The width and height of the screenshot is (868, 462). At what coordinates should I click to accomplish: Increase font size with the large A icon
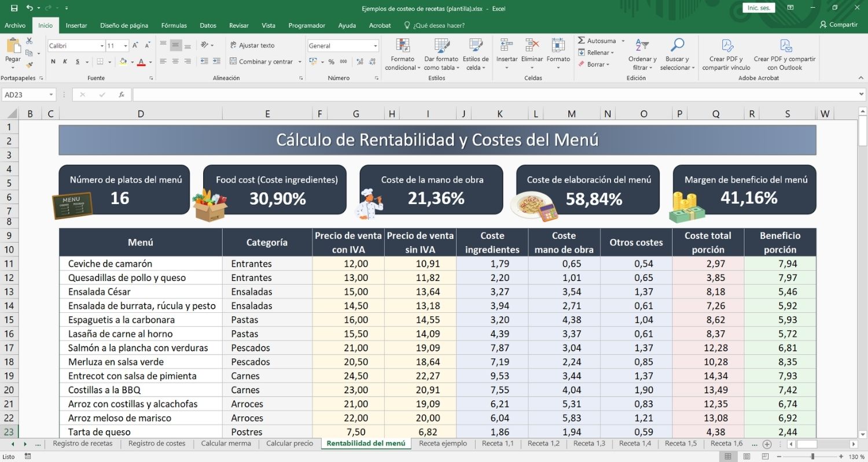[135, 45]
